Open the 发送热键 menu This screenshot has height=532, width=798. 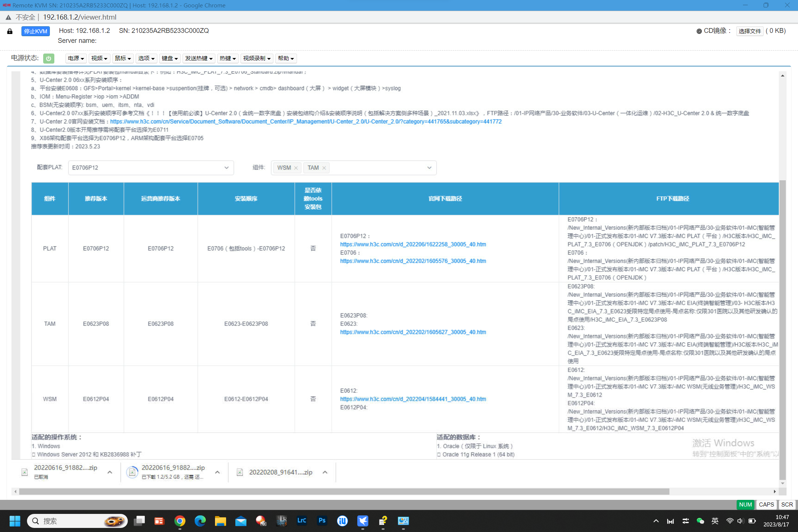click(x=199, y=58)
